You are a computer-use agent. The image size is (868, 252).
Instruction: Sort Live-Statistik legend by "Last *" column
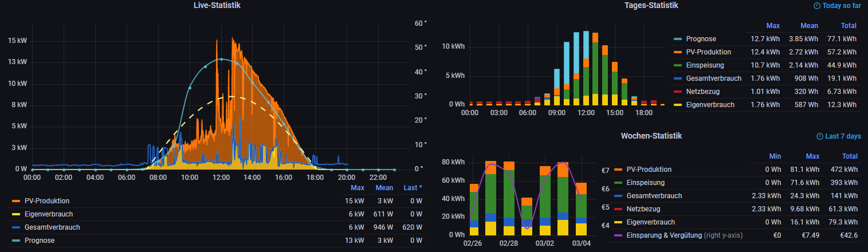[412, 188]
